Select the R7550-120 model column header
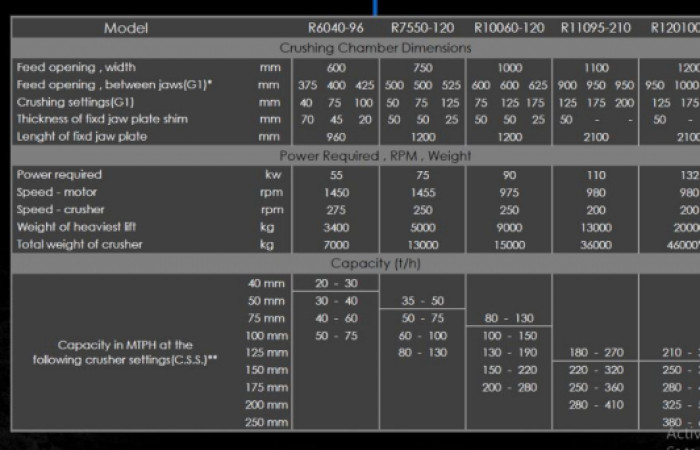Screen dimensions: 700x450 tap(423, 28)
